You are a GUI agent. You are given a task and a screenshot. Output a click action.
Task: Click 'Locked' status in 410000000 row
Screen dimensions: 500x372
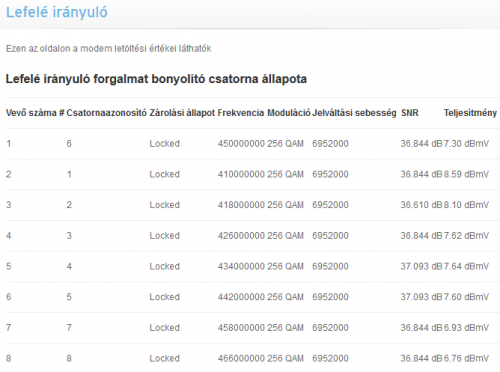coord(164,174)
